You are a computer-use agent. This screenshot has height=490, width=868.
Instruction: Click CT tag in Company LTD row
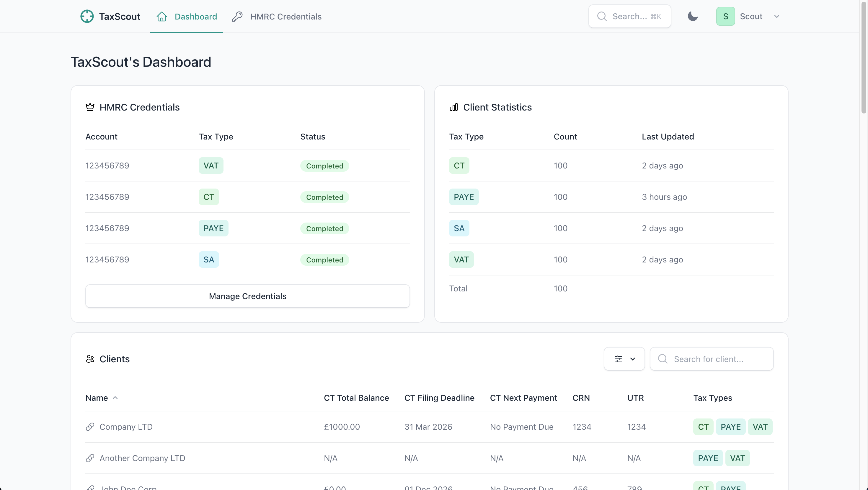coord(703,426)
